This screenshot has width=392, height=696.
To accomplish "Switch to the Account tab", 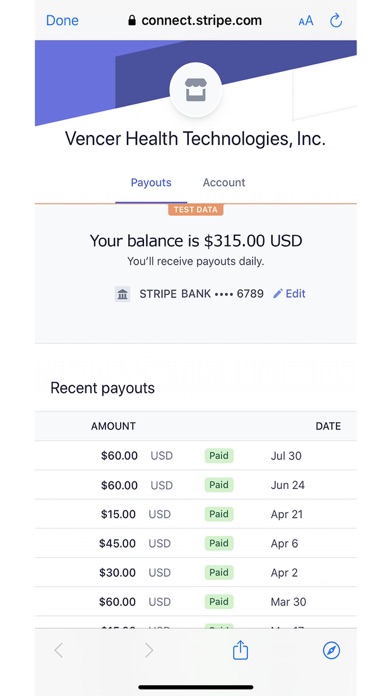I will [x=224, y=182].
